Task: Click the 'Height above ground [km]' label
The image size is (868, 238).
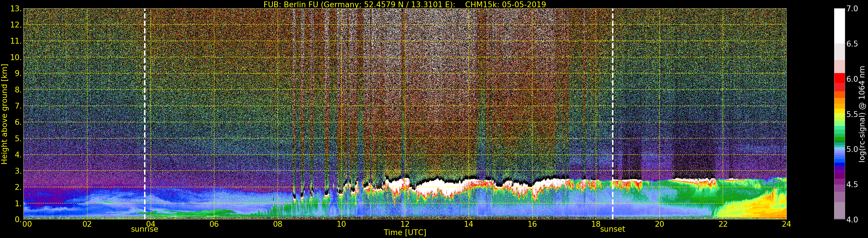Action: (x=4, y=114)
